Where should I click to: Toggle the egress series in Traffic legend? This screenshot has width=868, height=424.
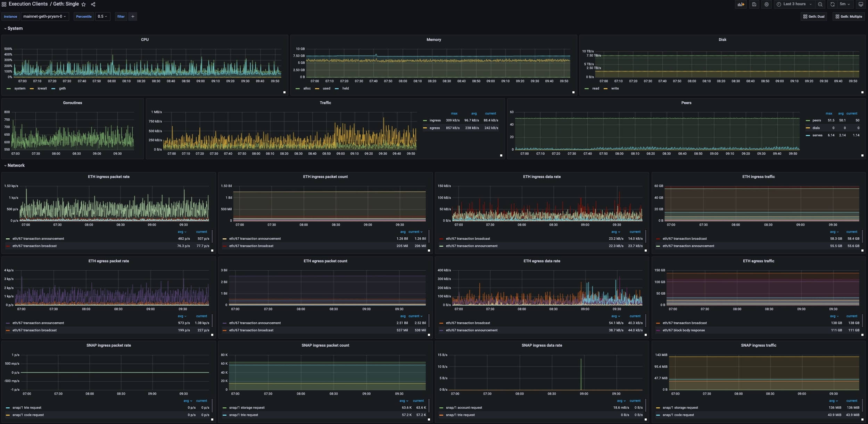click(x=435, y=128)
